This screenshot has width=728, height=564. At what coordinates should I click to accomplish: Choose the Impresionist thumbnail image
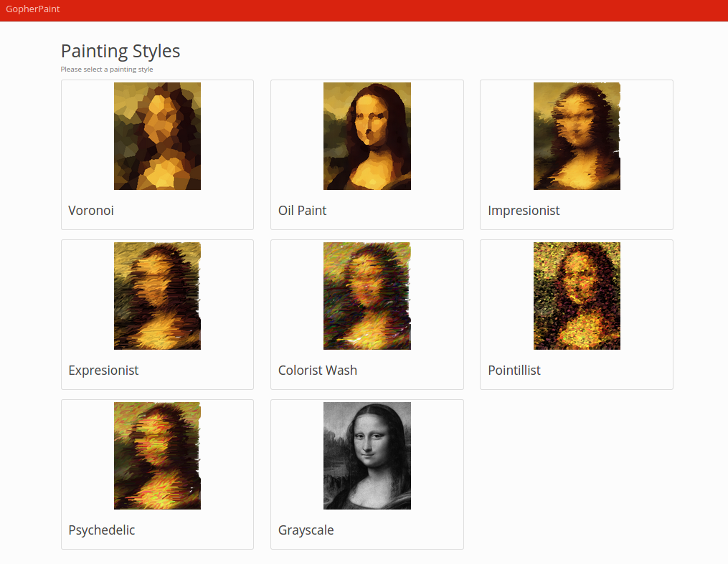(x=577, y=136)
